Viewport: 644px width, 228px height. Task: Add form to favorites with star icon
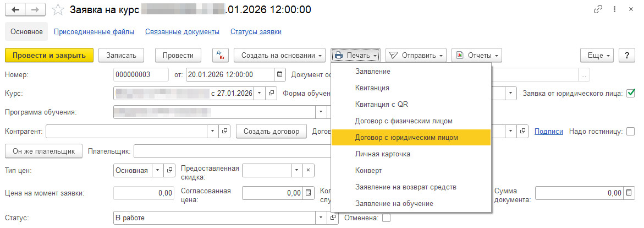(58, 10)
